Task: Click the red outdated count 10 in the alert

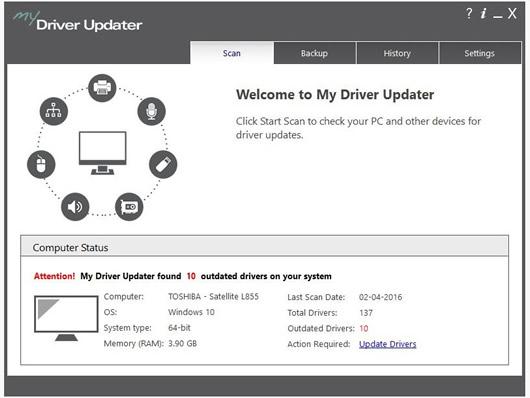Action: point(191,276)
